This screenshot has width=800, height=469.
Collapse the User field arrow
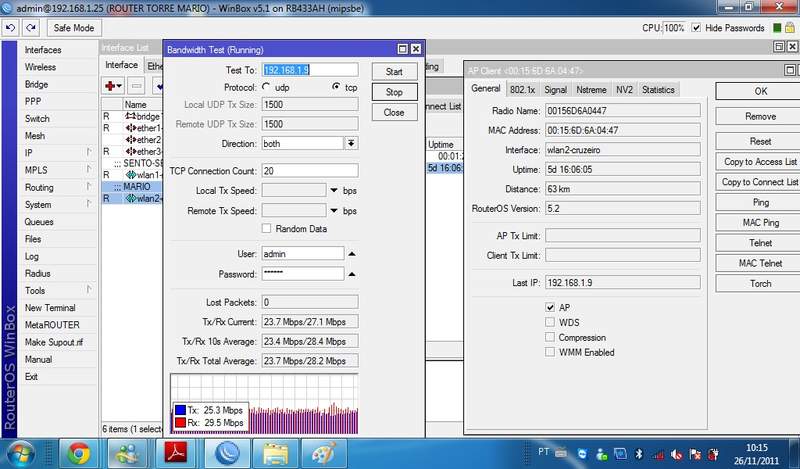[x=352, y=254]
